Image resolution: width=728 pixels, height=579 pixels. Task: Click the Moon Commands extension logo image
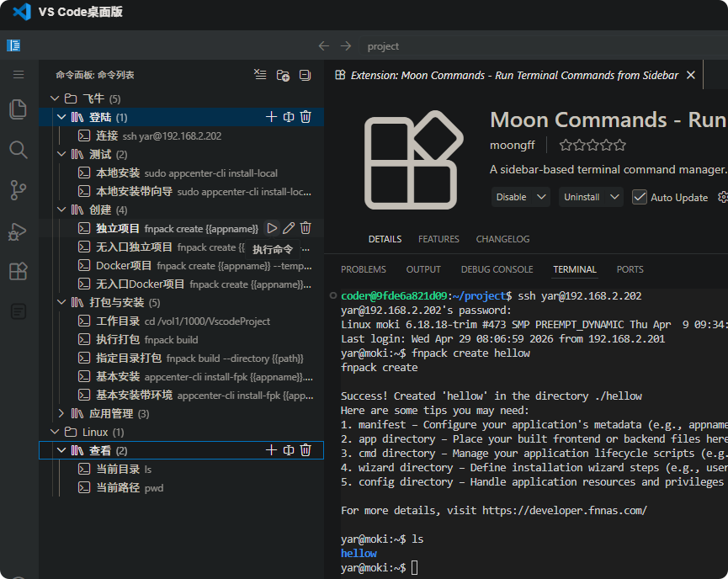tap(413, 160)
